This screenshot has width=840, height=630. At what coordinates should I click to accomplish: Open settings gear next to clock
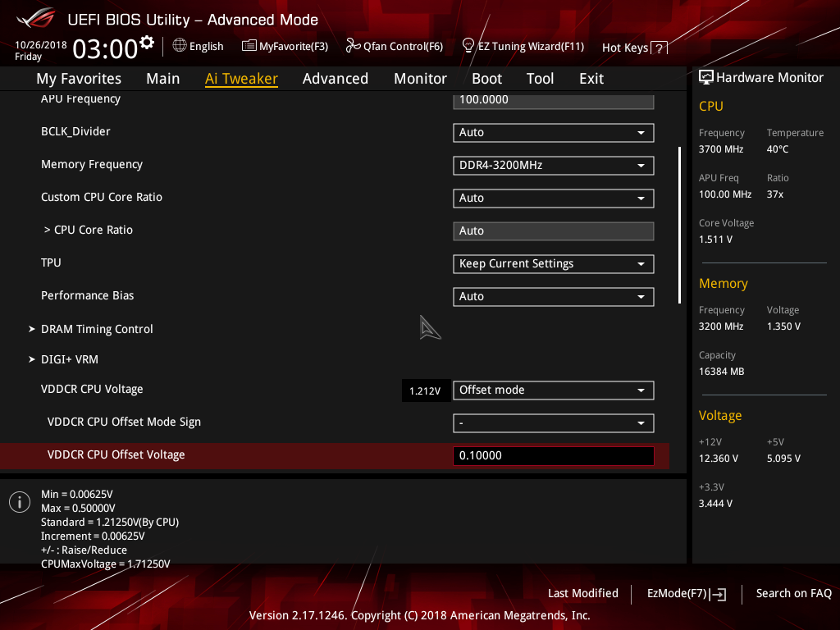coord(147,43)
